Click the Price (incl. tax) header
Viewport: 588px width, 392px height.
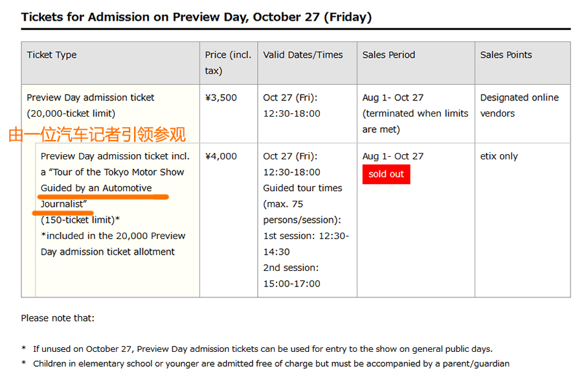pos(228,63)
